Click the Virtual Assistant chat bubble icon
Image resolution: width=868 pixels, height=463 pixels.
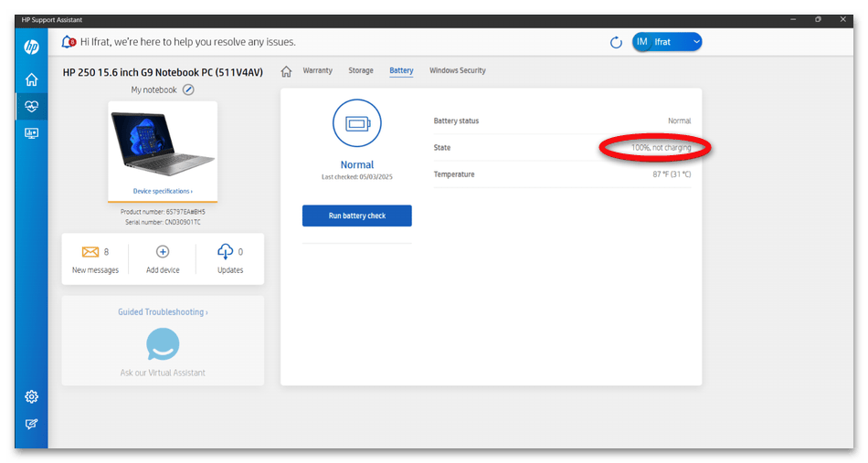pos(163,344)
